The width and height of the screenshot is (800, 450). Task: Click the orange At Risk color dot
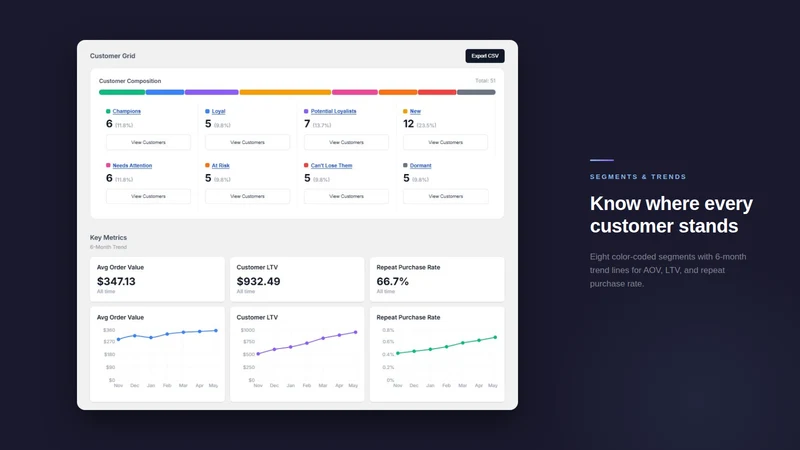[x=207, y=165]
